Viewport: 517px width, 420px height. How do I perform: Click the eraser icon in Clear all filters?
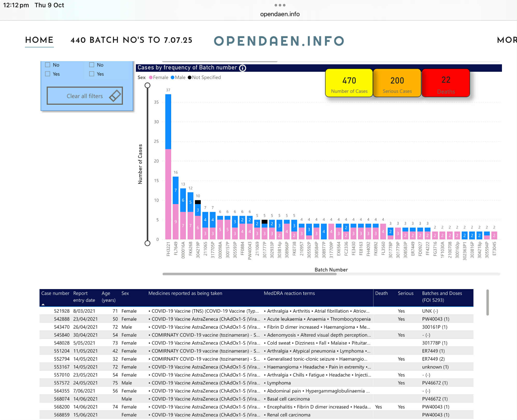click(115, 96)
